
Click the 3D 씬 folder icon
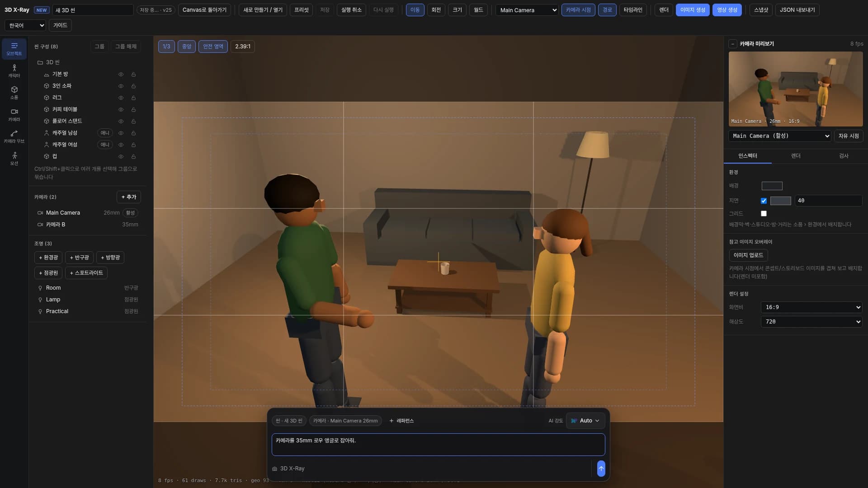[40, 62]
